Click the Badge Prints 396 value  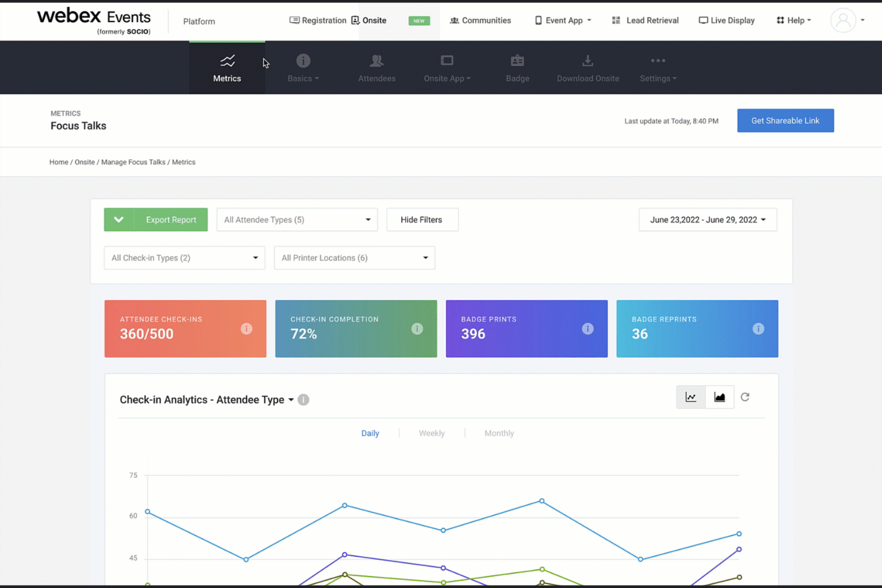473,334
